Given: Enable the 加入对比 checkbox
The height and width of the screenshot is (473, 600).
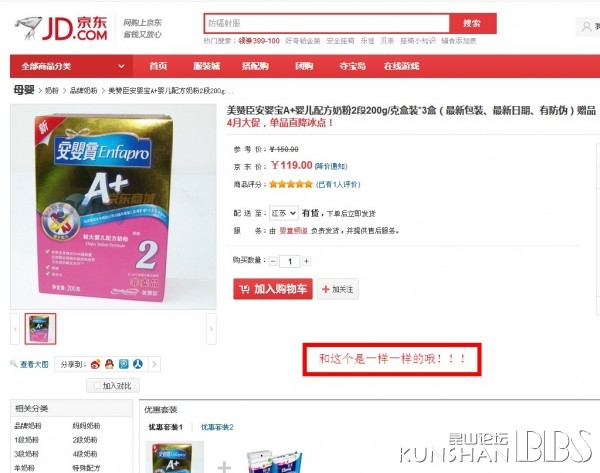Looking at the screenshot, I should coord(97,385).
